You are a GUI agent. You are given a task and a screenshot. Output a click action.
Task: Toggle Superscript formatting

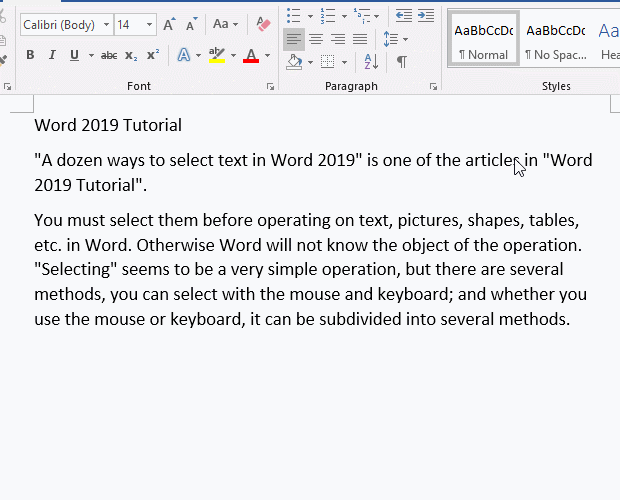pos(153,55)
